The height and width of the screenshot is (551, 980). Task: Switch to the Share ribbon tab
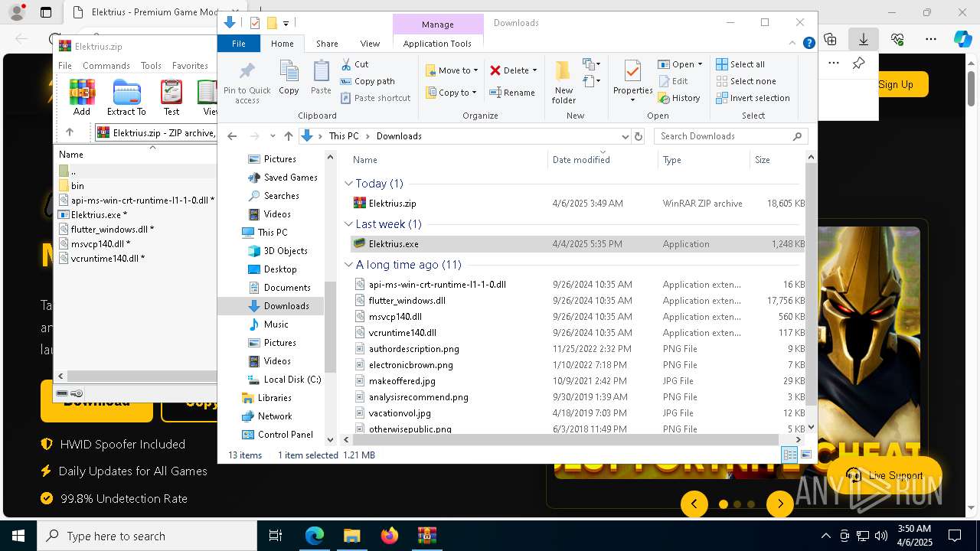(327, 44)
